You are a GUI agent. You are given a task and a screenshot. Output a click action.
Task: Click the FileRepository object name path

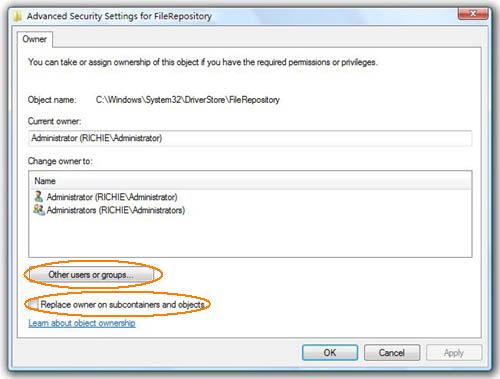point(188,100)
